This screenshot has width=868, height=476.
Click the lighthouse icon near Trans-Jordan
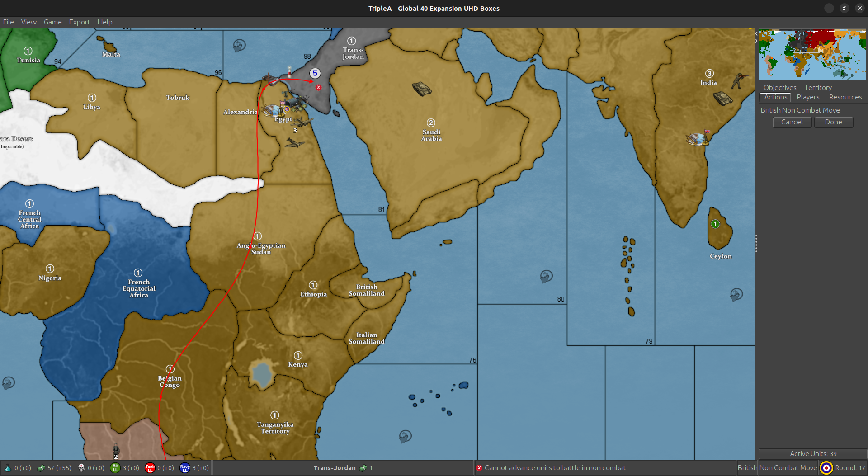(290, 72)
